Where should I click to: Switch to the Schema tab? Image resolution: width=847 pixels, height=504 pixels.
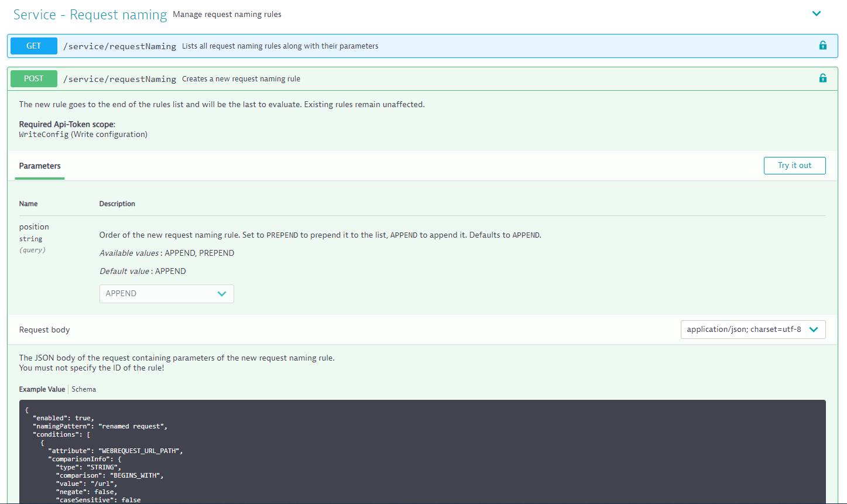tap(84, 389)
